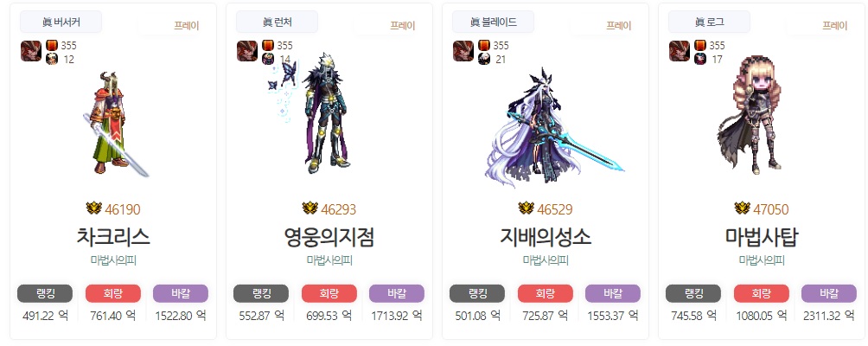This screenshot has height=346, width=868.
Task: Select the 지배의성소 blade character sprite
Action: [553, 126]
